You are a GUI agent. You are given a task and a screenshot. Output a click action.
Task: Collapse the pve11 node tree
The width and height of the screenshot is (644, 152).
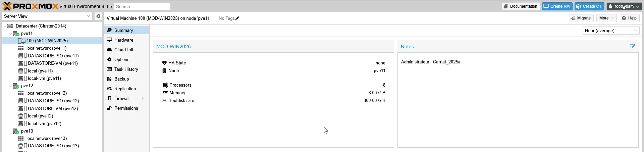[x=10, y=34]
